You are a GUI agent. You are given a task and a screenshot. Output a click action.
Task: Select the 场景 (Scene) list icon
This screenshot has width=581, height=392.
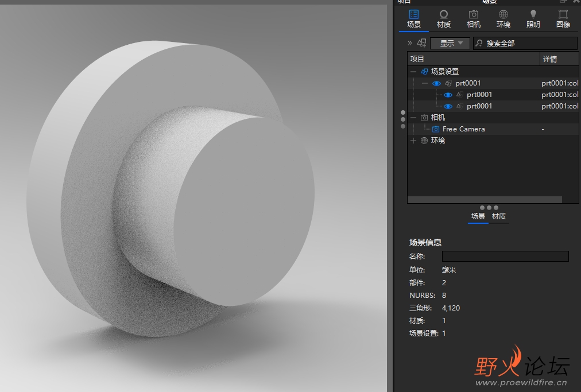point(413,18)
